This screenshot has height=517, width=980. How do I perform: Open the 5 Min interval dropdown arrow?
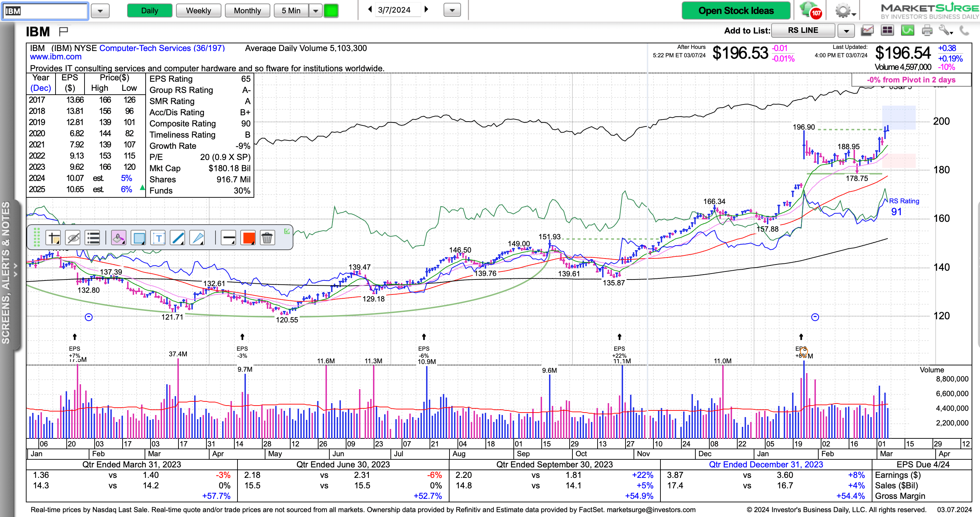315,10
